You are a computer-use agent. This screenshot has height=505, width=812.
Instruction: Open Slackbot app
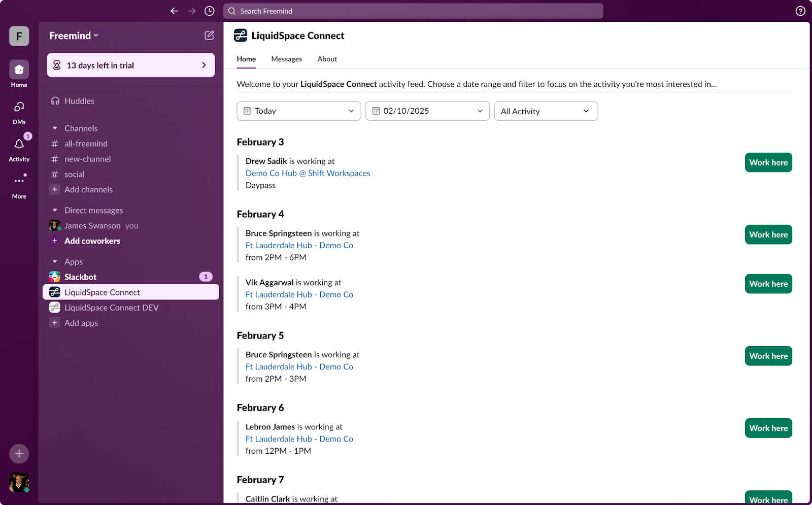pos(131,277)
